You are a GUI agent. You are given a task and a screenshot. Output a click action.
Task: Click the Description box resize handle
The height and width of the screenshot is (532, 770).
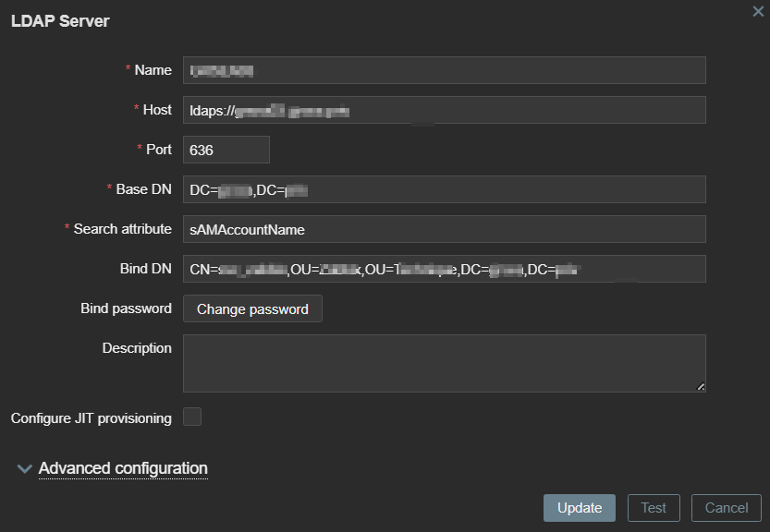[701, 387]
